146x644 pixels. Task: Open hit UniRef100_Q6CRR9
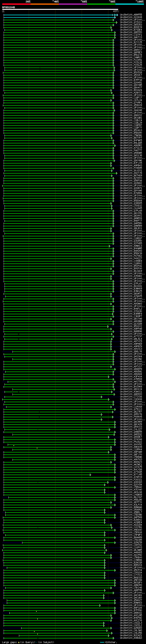click(x=131, y=422)
